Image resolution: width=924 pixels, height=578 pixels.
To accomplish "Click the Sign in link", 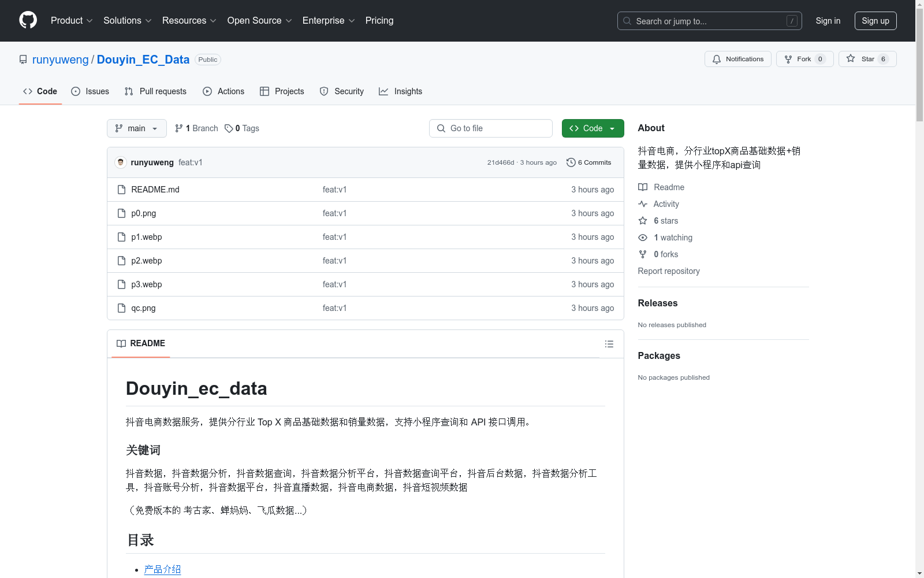I will click(x=828, y=21).
